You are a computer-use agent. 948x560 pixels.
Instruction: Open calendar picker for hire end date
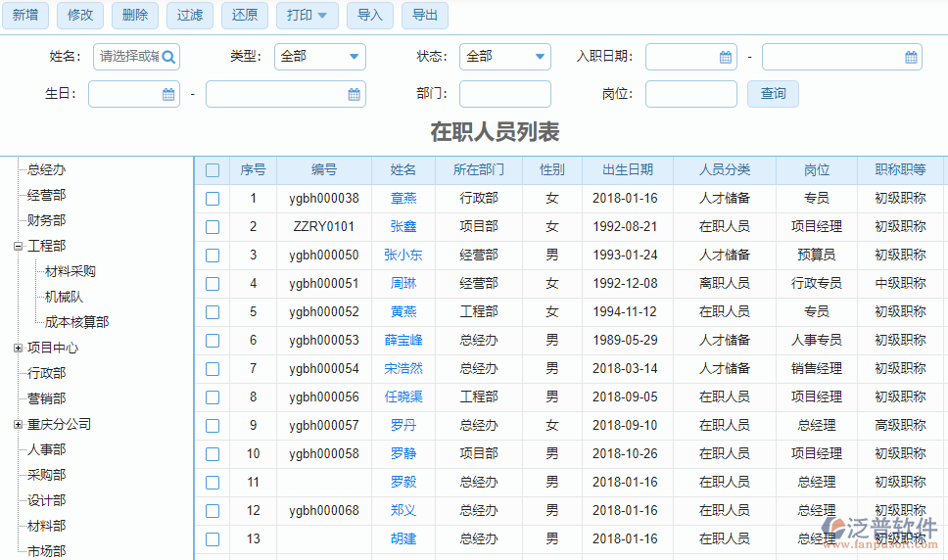911,57
